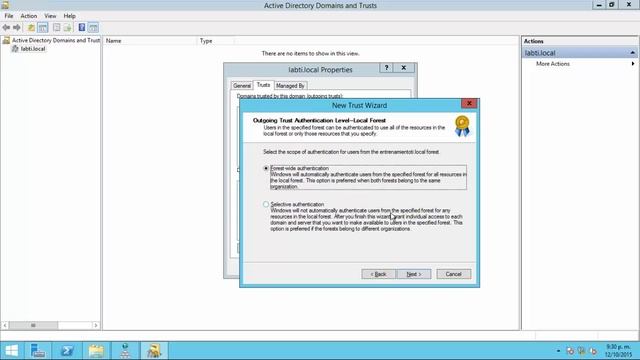Open Server Manager from the taskbar
The image size is (640, 360).
coord(38,351)
